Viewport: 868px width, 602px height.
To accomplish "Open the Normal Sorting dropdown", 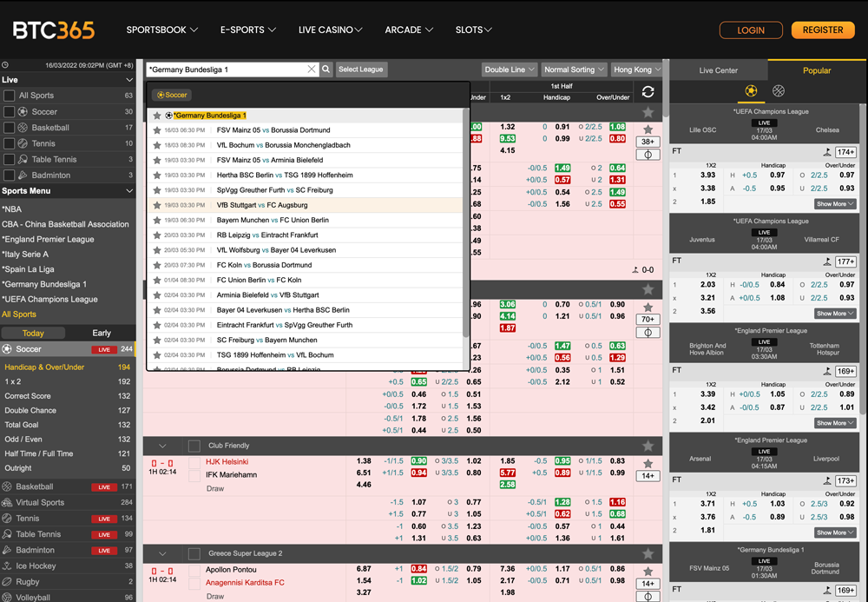I will pos(574,69).
